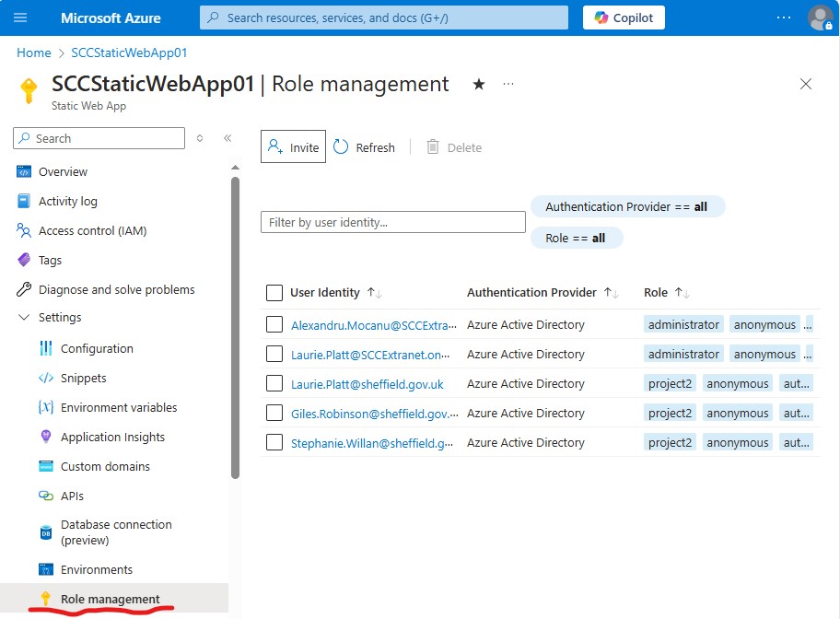Open user Stephanie.Willan@sheffield.g...
The height and width of the screenshot is (619, 840).
click(x=372, y=443)
